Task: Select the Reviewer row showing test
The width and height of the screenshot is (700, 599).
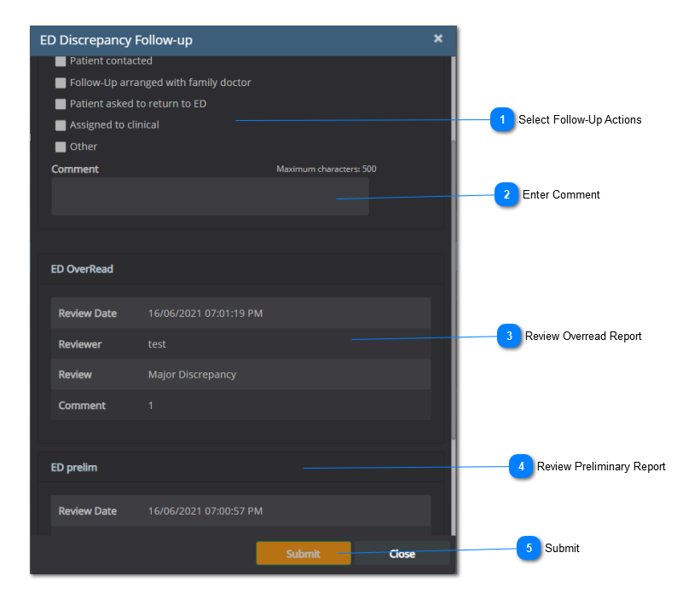Action: point(240,344)
